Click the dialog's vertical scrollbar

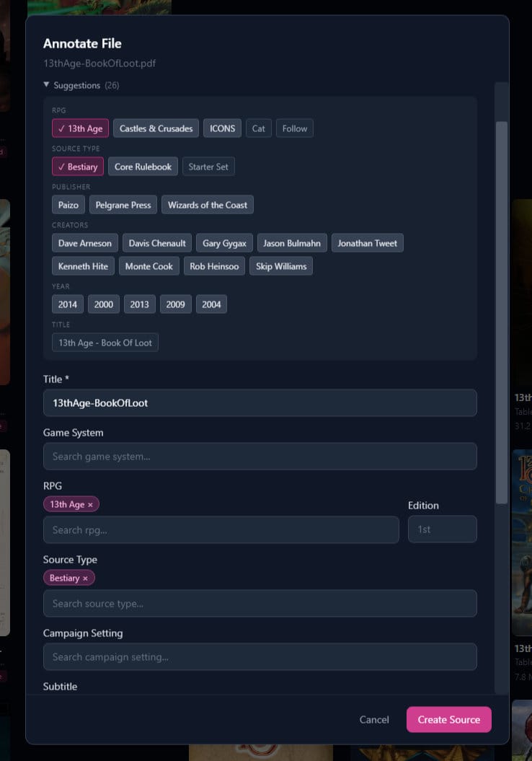(x=502, y=310)
